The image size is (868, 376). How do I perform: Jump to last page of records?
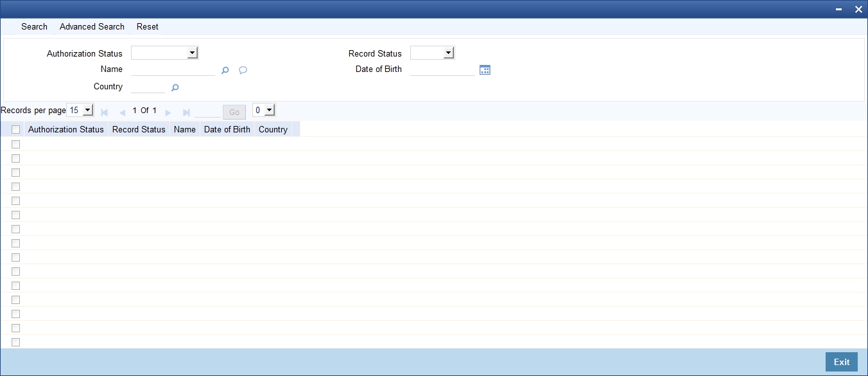tap(186, 112)
